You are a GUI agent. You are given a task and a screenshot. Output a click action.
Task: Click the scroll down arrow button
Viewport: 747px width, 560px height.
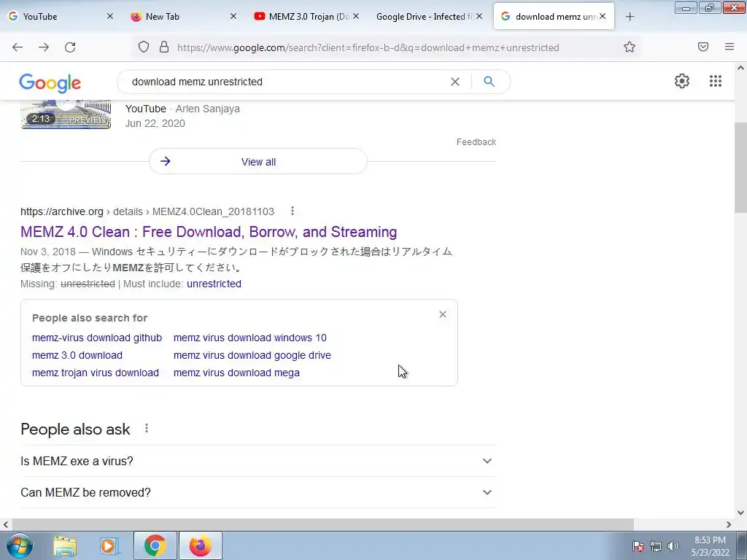pos(740,513)
